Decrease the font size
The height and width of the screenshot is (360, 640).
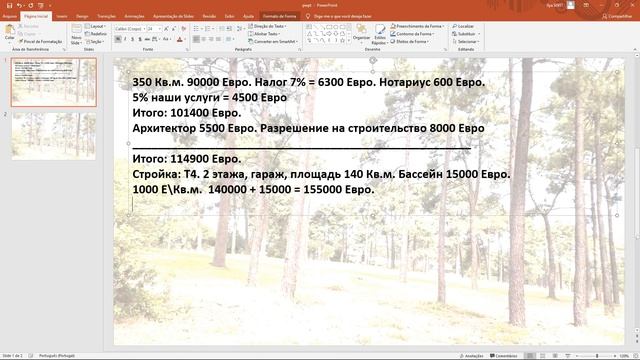173,29
